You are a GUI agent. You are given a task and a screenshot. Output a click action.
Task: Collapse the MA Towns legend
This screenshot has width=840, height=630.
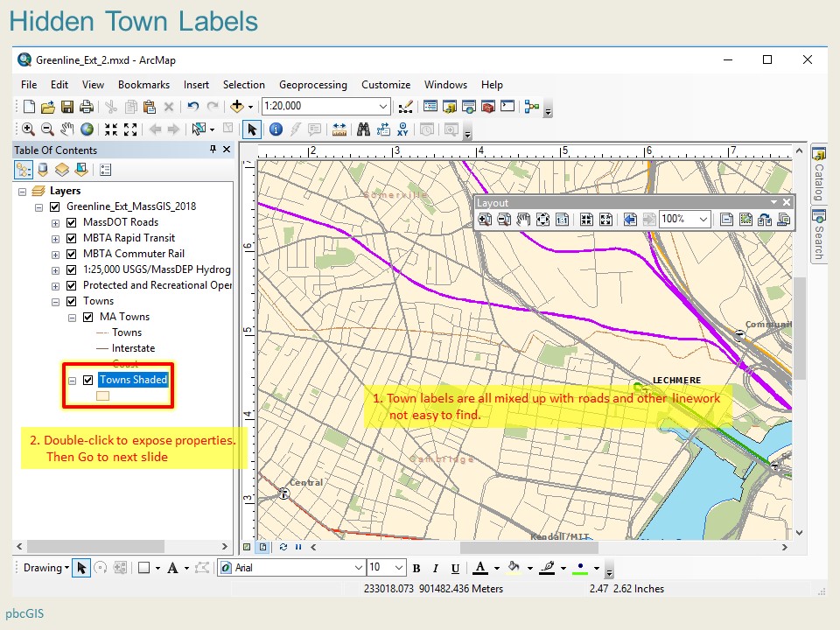pyautogui.click(x=73, y=318)
